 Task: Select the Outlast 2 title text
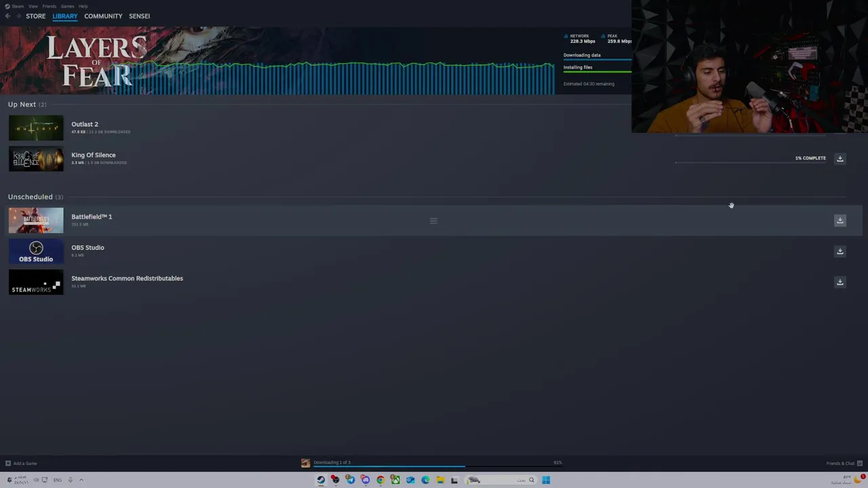(85, 124)
